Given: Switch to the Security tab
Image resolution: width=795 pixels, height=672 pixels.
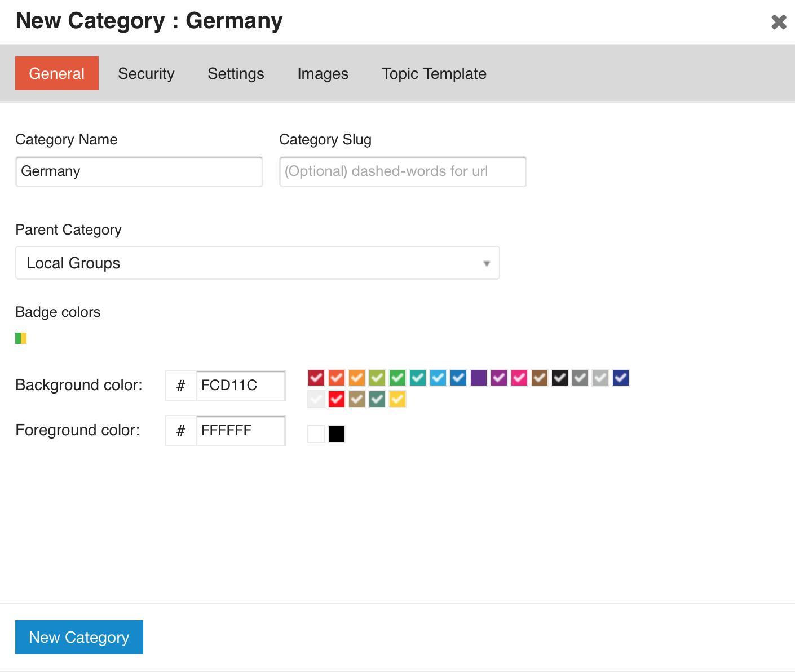Looking at the screenshot, I should [146, 74].
